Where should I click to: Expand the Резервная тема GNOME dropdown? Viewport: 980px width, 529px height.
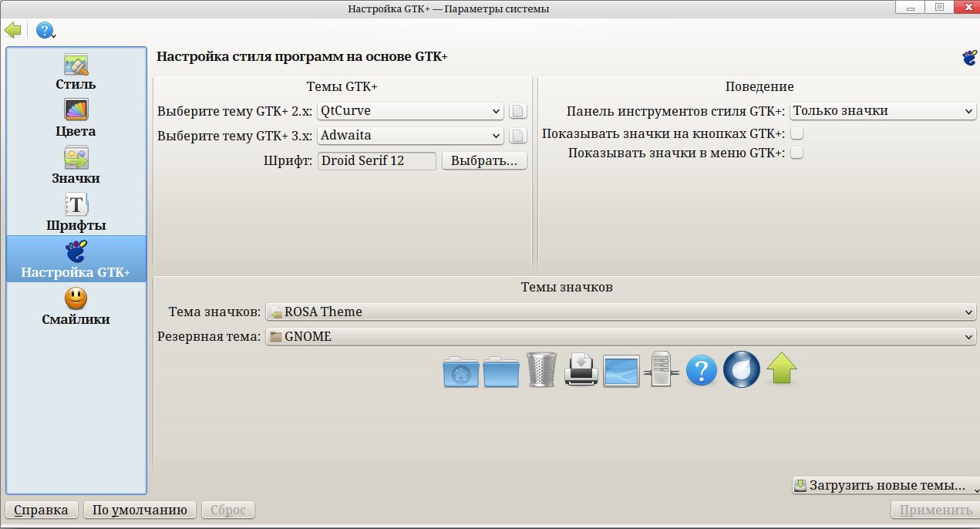point(621,337)
